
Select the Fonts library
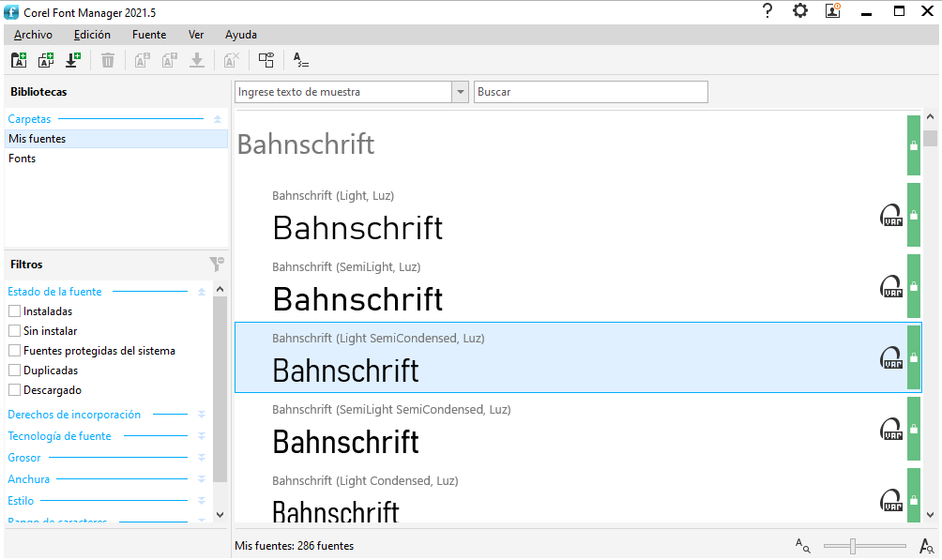tap(23, 159)
